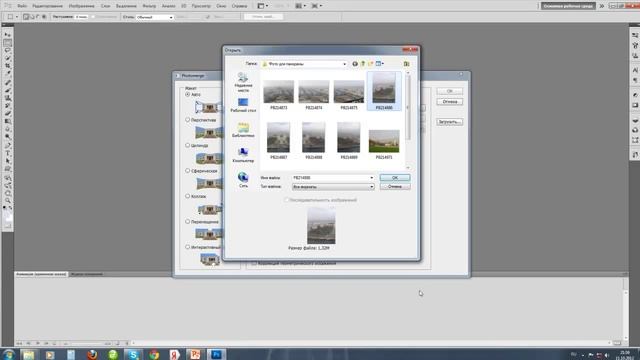Open the Файл menu

tap(22, 6)
